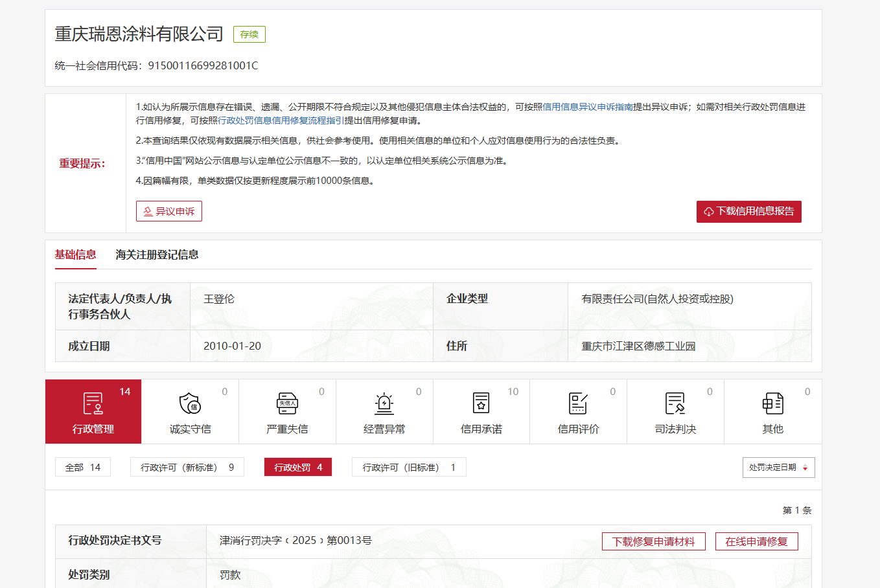Switch to the 基础信息 tab
Viewport: 880px width, 588px height.
click(75, 255)
